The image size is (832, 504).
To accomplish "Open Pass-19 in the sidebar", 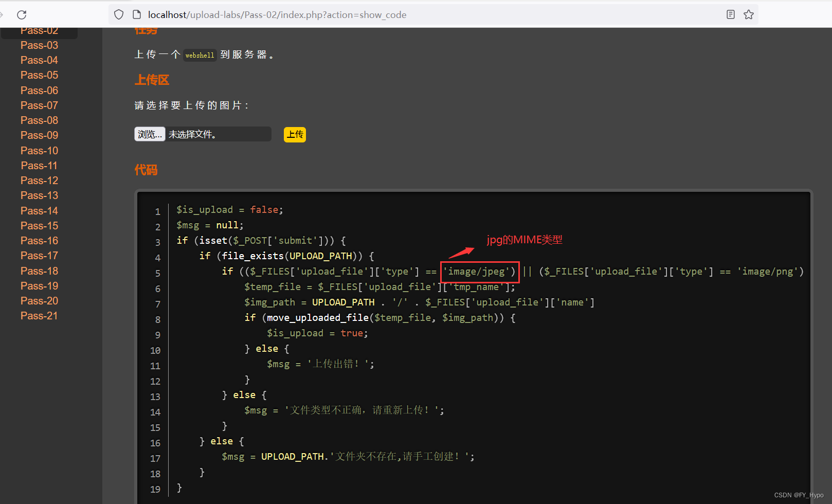I will coord(40,286).
